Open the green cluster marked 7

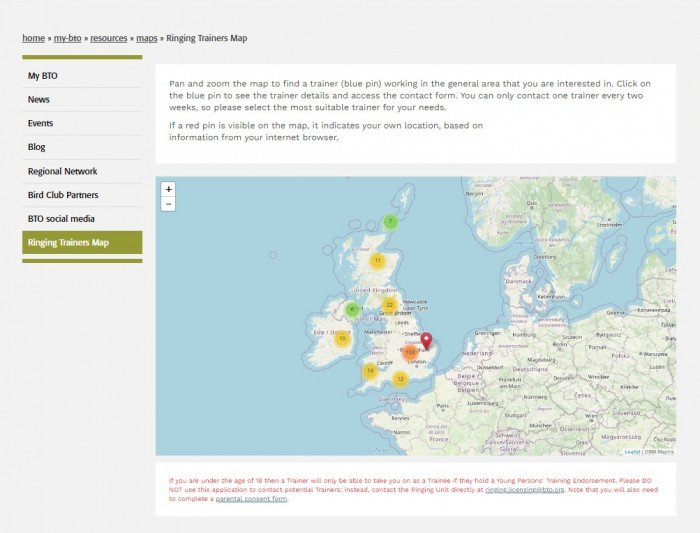point(390,221)
